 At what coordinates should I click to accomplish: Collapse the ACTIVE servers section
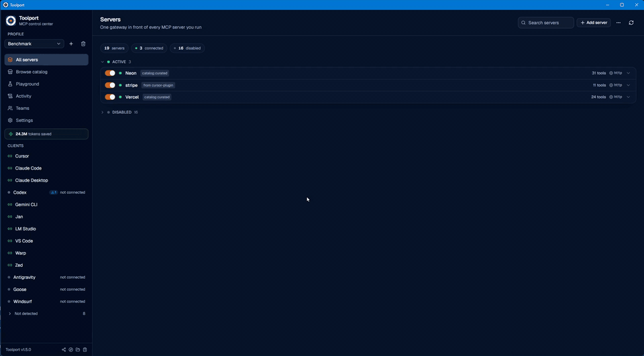tap(103, 62)
